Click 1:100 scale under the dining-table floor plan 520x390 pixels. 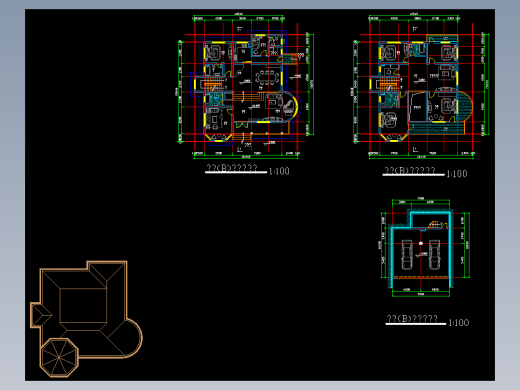coord(279,171)
